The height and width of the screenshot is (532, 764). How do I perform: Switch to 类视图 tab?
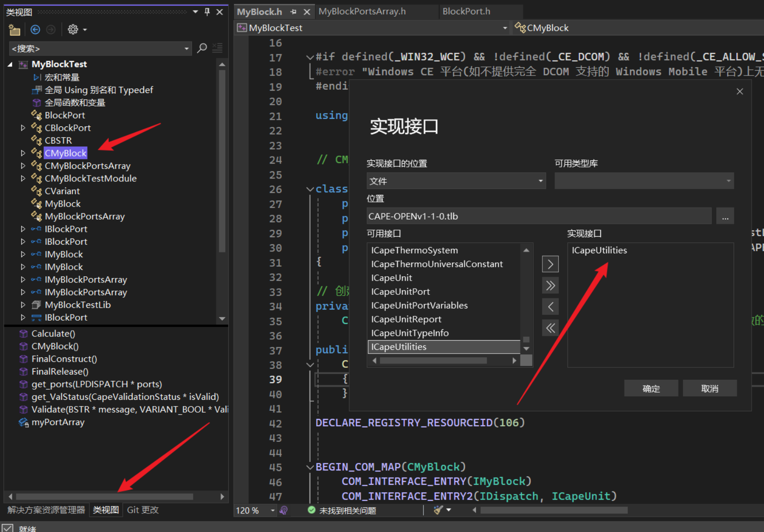[106, 510]
